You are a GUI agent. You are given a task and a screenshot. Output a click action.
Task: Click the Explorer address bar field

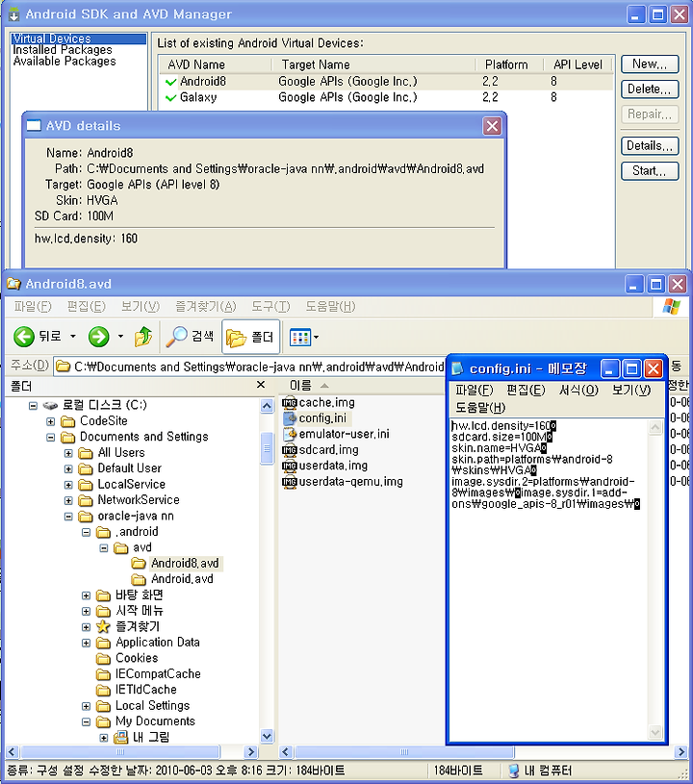pyautogui.click(x=248, y=367)
